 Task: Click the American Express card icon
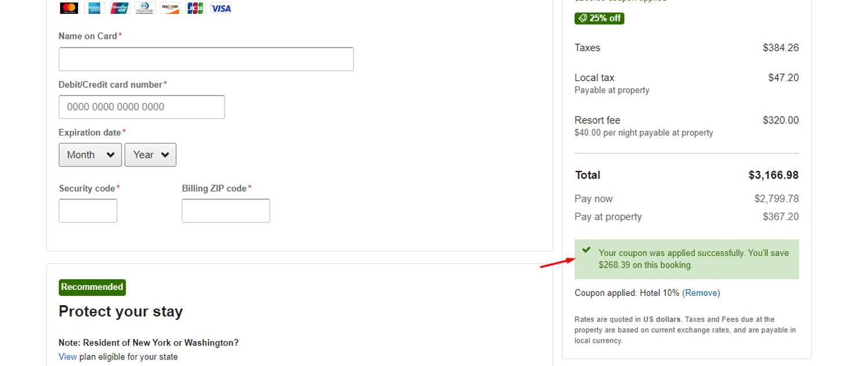click(94, 8)
